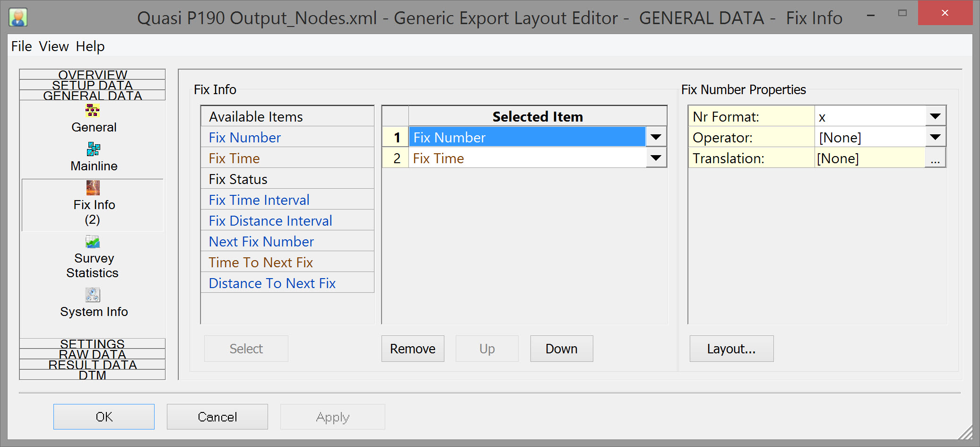980x447 pixels.
Task: Click the application icon in title bar
Action: coord(18,18)
